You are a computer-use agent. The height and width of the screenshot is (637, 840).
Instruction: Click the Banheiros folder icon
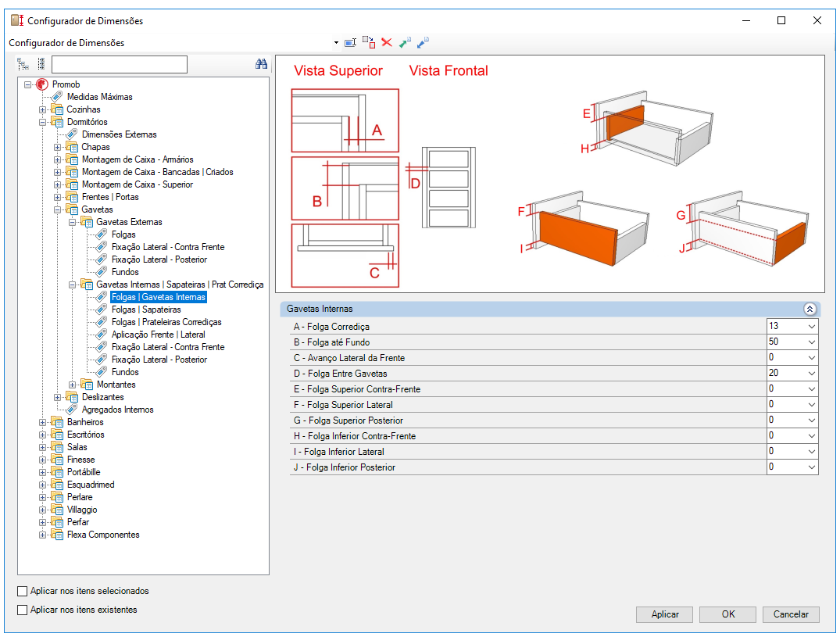coord(57,422)
